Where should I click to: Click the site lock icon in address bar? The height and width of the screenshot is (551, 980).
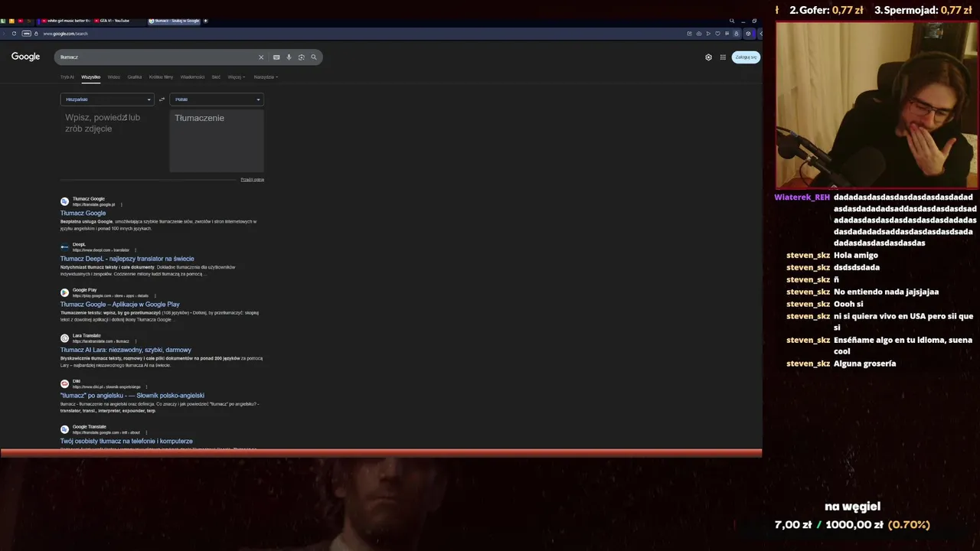pos(36,34)
